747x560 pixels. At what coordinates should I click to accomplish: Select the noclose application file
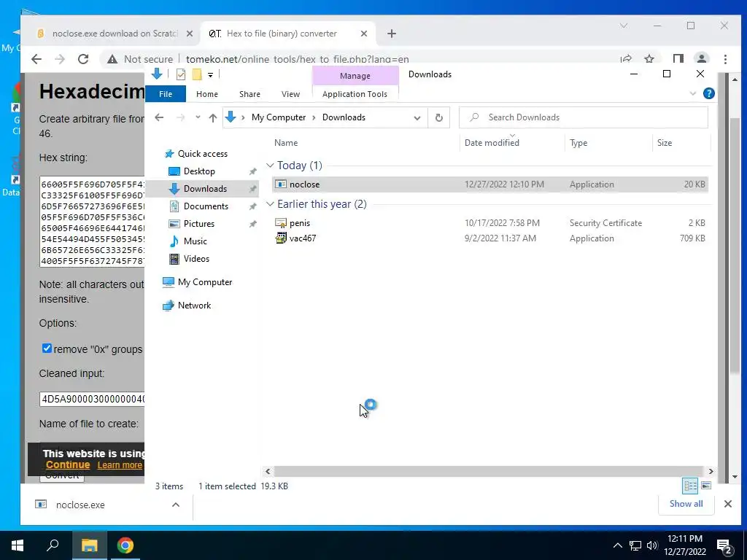[490, 184]
